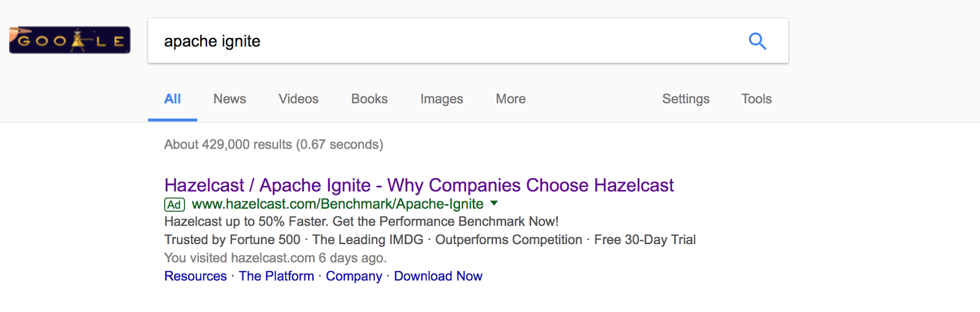
Task: Select the All results tab
Action: tap(172, 99)
